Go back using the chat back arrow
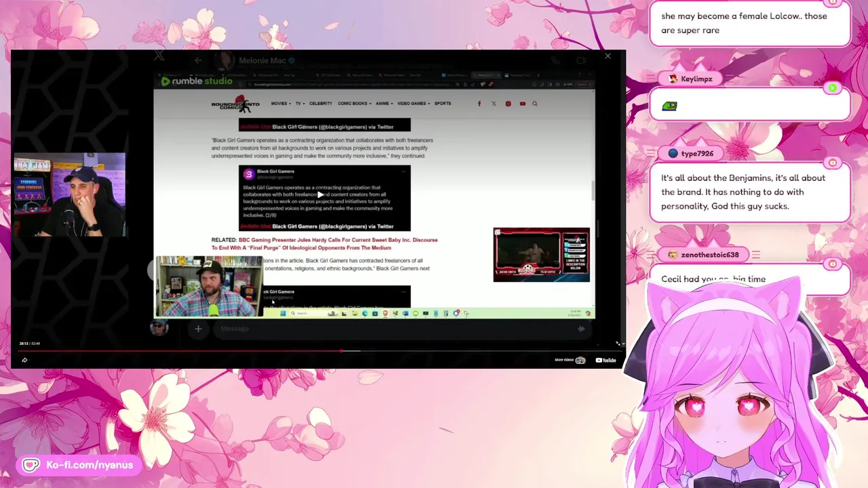This screenshot has height=488, width=868. coord(198,60)
